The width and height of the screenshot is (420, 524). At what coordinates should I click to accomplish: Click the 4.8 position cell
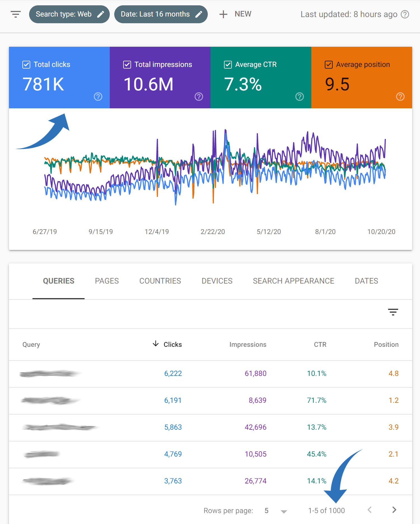click(393, 373)
